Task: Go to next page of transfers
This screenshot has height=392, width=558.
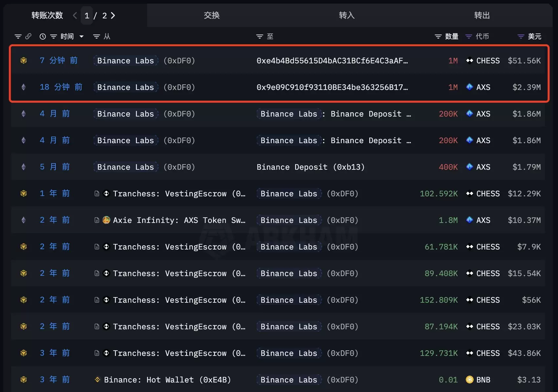Action: (x=113, y=15)
